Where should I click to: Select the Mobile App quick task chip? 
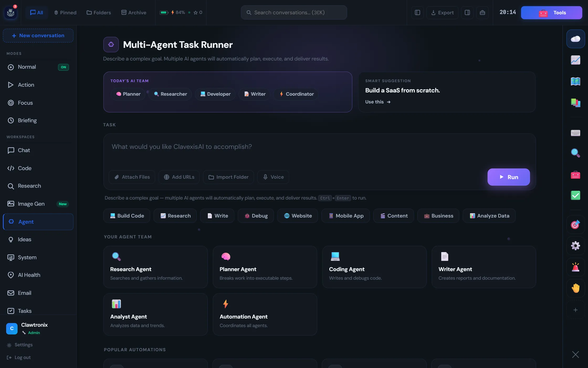[x=345, y=216]
